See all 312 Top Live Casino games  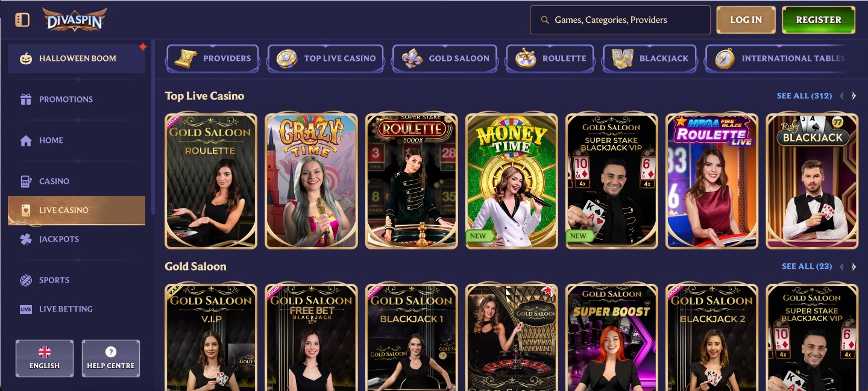coord(804,96)
